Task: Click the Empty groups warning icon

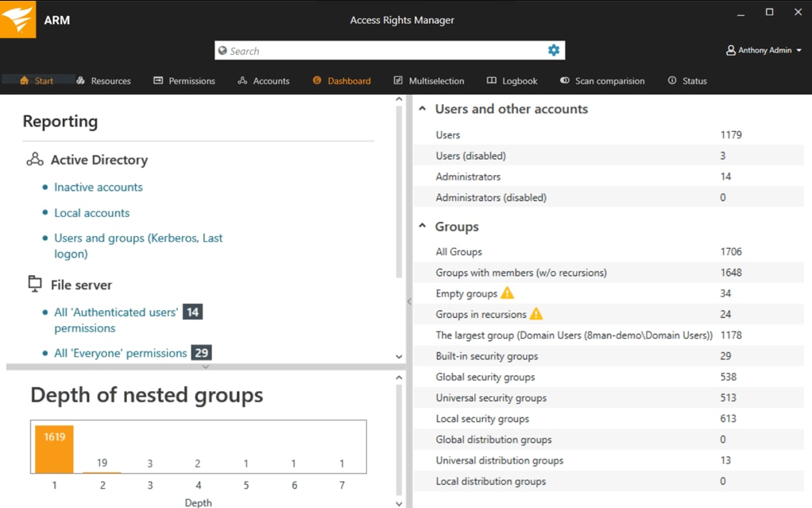Action: point(508,293)
